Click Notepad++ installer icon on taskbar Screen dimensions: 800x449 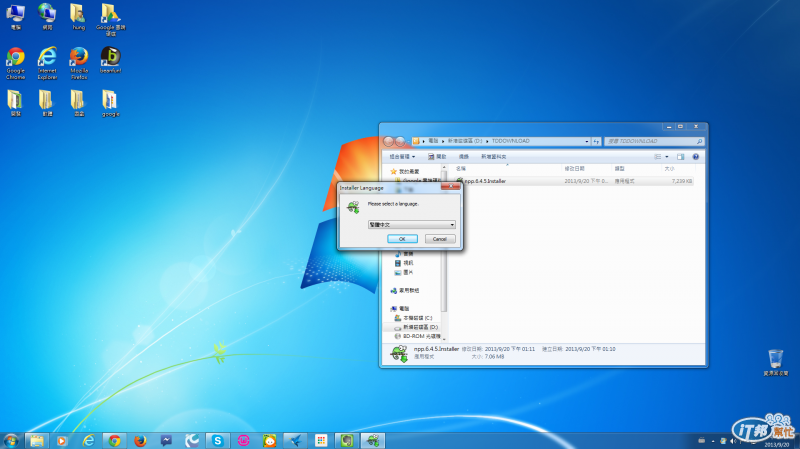pyautogui.click(x=373, y=441)
